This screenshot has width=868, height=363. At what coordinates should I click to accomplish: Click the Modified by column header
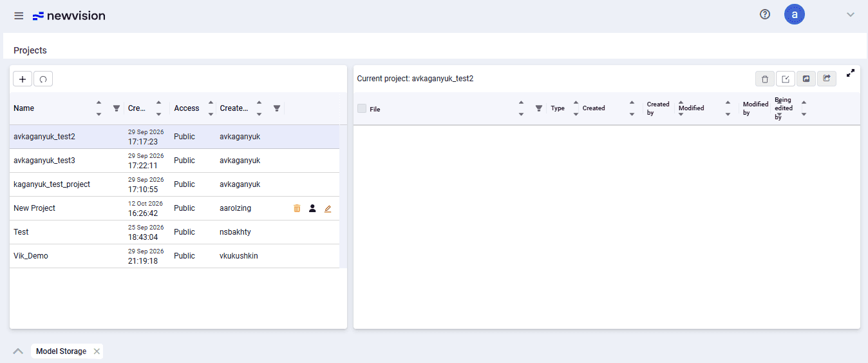(755, 108)
